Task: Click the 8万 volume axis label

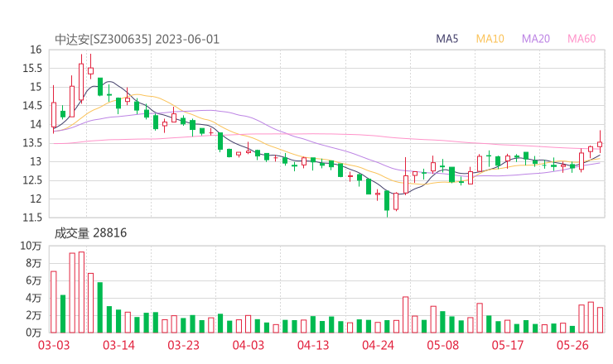Action: [x=34, y=263]
